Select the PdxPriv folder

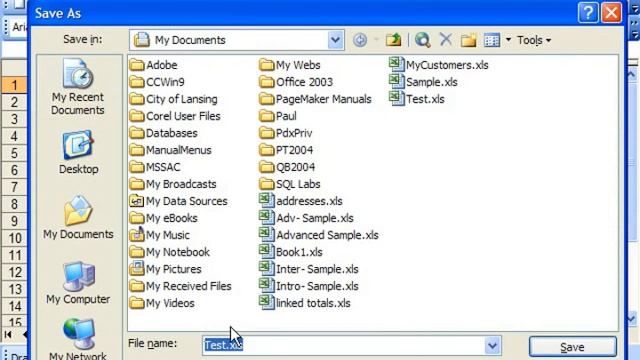point(286,133)
